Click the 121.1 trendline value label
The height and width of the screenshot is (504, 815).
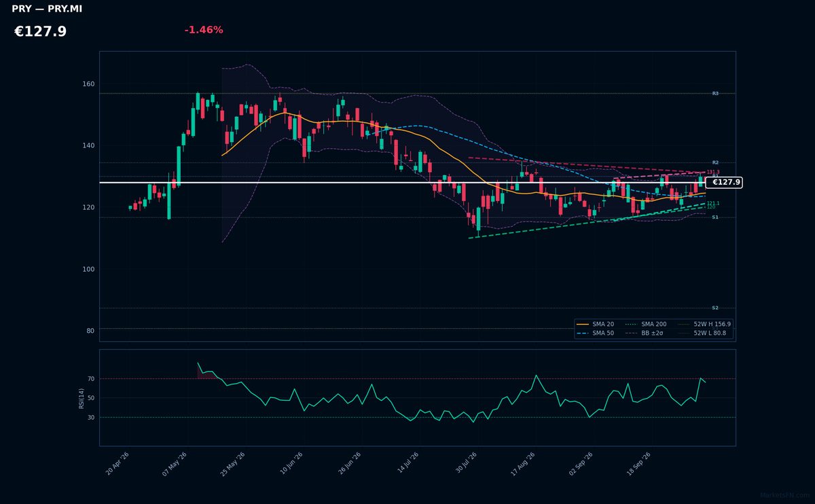[713, 203]
